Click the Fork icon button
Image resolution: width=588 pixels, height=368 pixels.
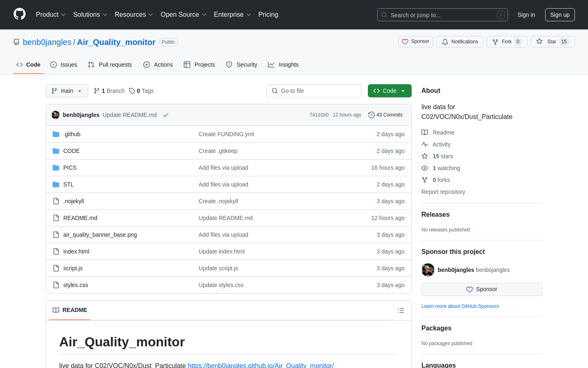(x=495, y=42)
